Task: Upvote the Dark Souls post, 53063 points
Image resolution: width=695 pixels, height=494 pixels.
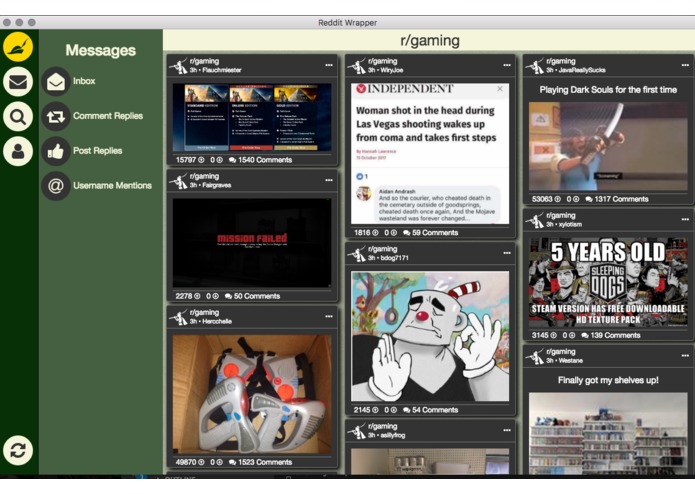Action: tap(558, 199)
